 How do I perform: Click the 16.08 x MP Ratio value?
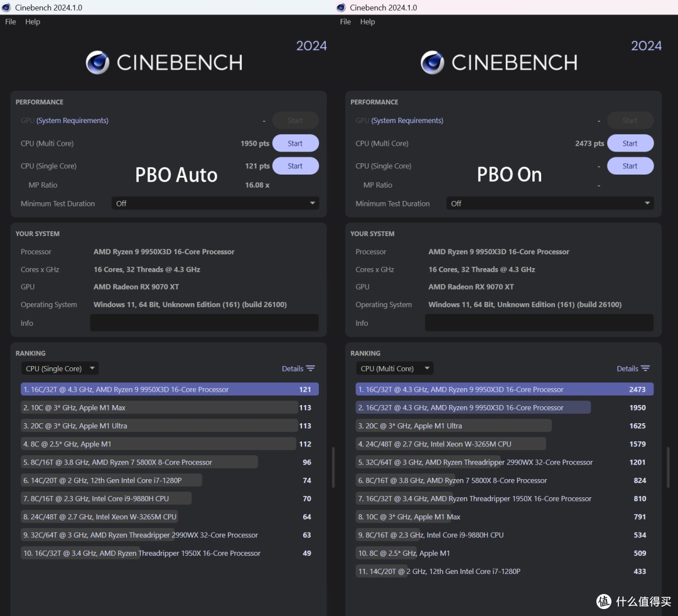(257, 185)
